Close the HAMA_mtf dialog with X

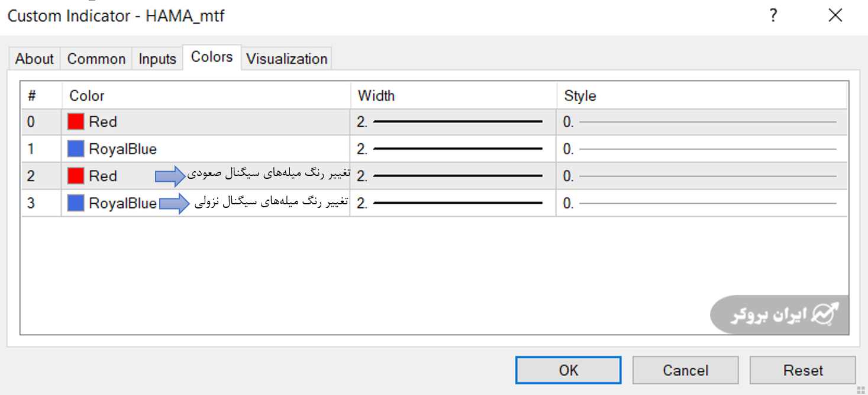(x=835, y=16)
